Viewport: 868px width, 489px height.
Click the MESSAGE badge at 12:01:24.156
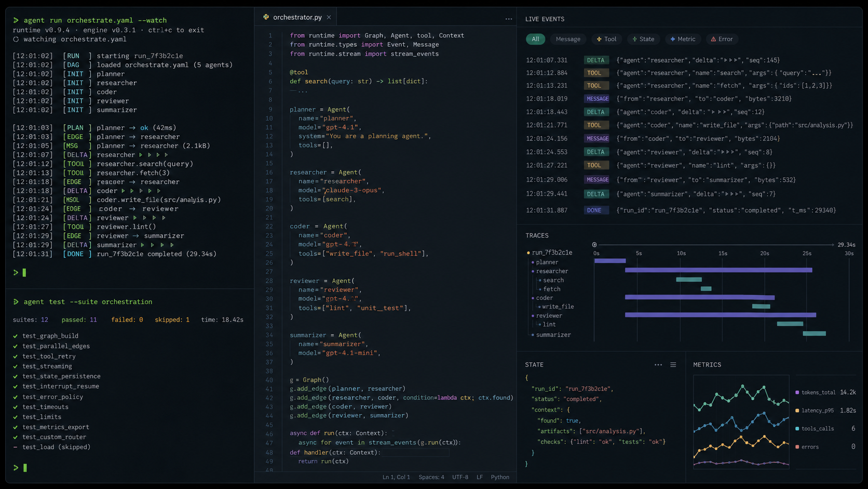(598, 139)
